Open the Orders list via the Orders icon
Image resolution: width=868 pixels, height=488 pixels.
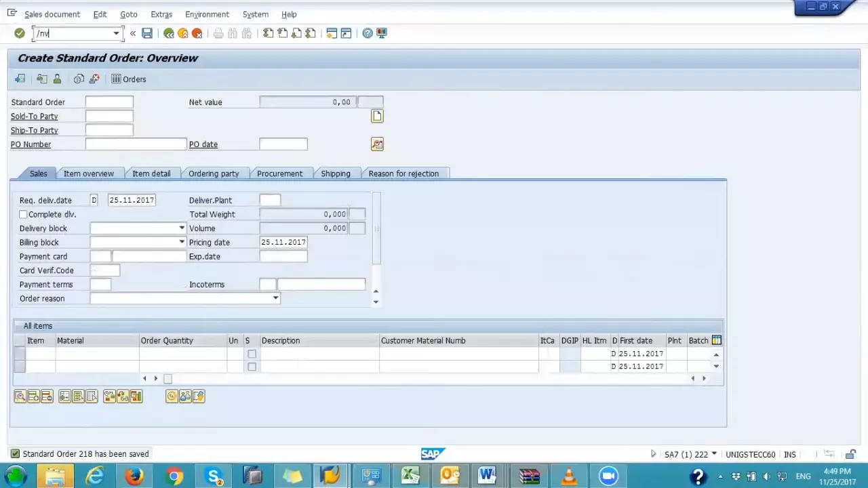click(128, 79)
